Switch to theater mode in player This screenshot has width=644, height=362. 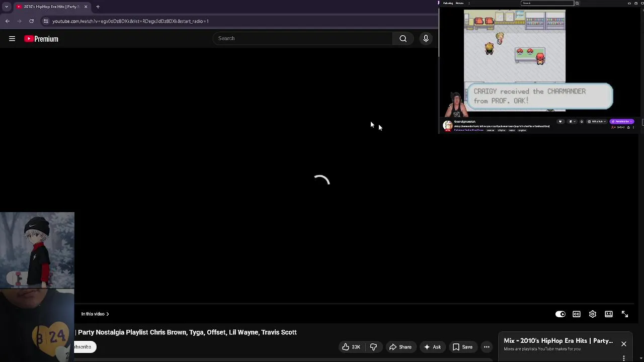click(x=609, y=314)
